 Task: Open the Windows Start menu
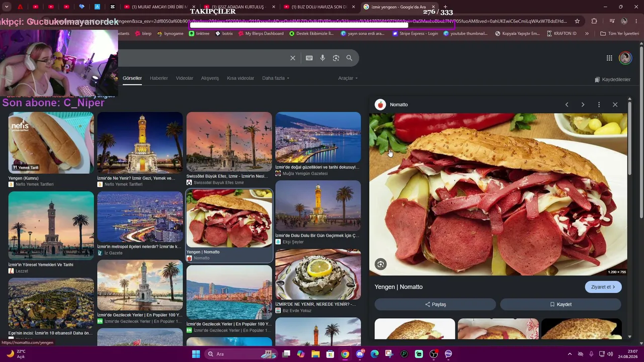pyautogui.click(x=196, y=354)
